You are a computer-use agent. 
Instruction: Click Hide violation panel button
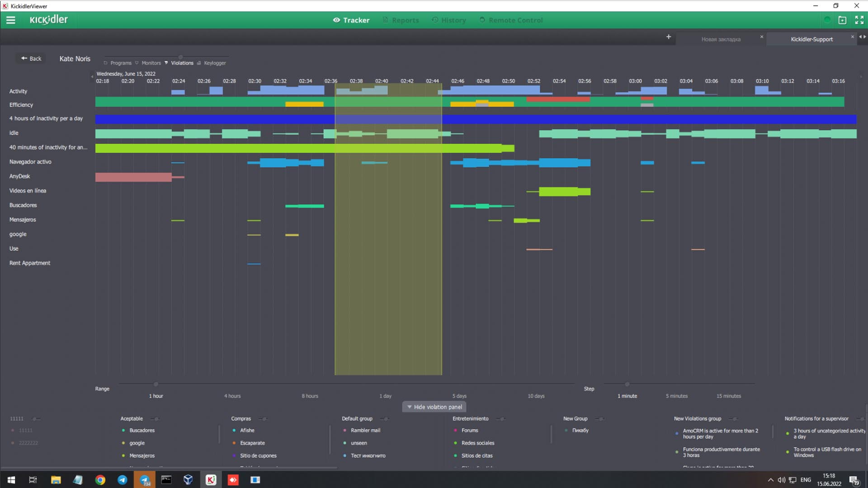point(434,407)
